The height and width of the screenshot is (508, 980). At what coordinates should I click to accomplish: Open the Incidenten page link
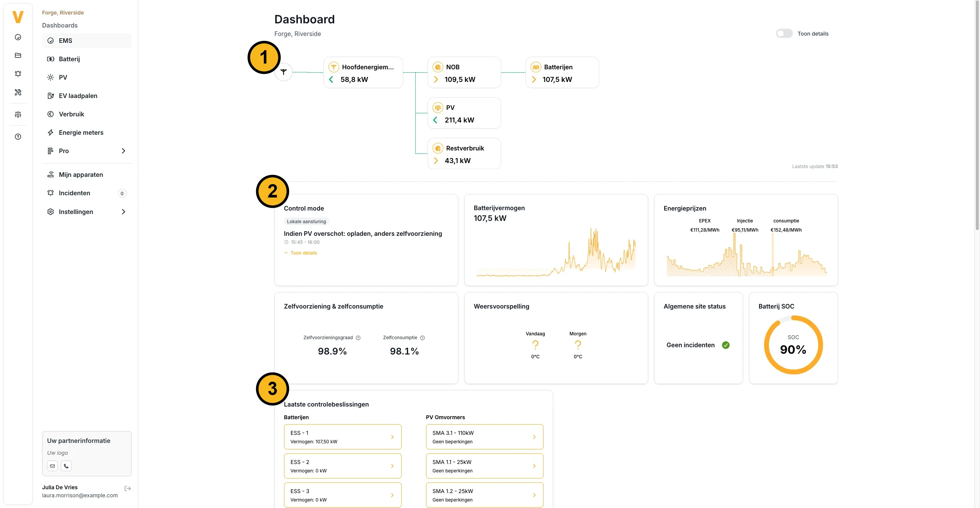pyautogui.click(x=87, y=193)
